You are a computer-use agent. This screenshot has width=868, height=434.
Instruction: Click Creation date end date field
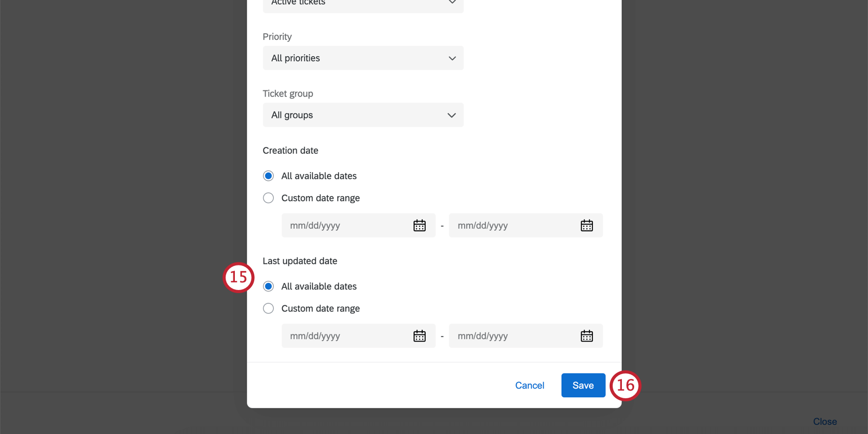(513, 226)
